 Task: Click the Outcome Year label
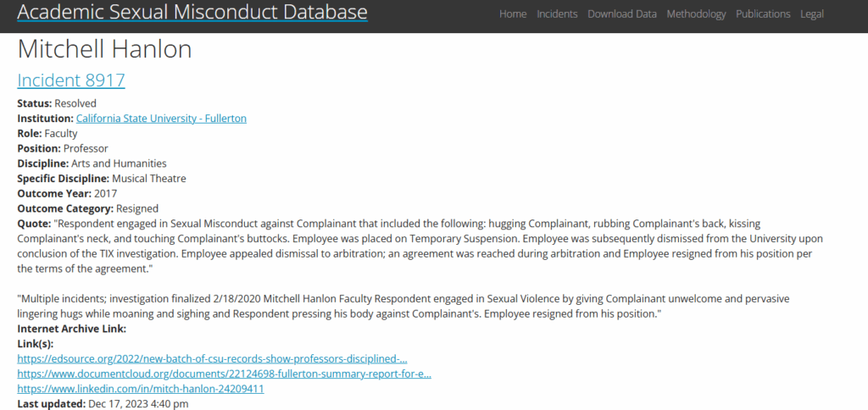coord(54,194)
